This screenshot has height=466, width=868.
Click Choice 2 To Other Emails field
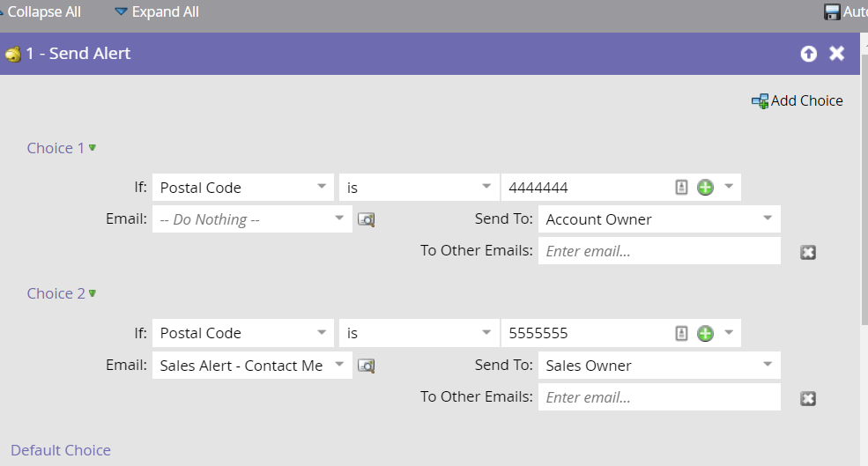659,396
